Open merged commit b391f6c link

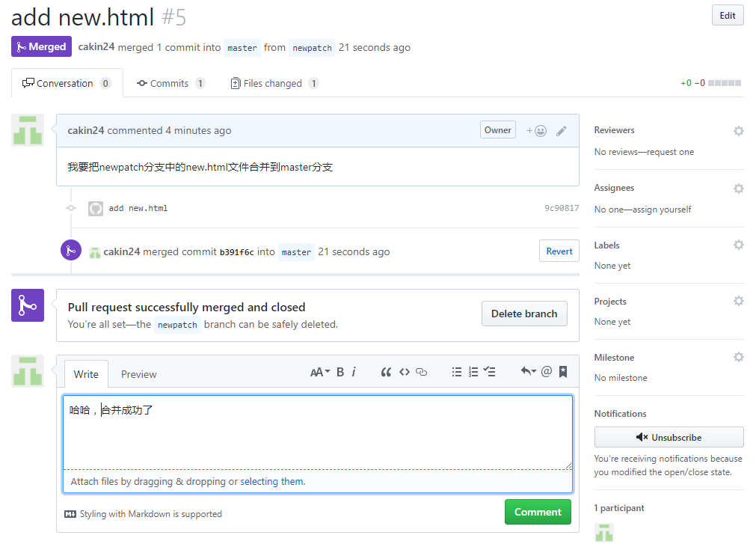click(x=237, y=252)
